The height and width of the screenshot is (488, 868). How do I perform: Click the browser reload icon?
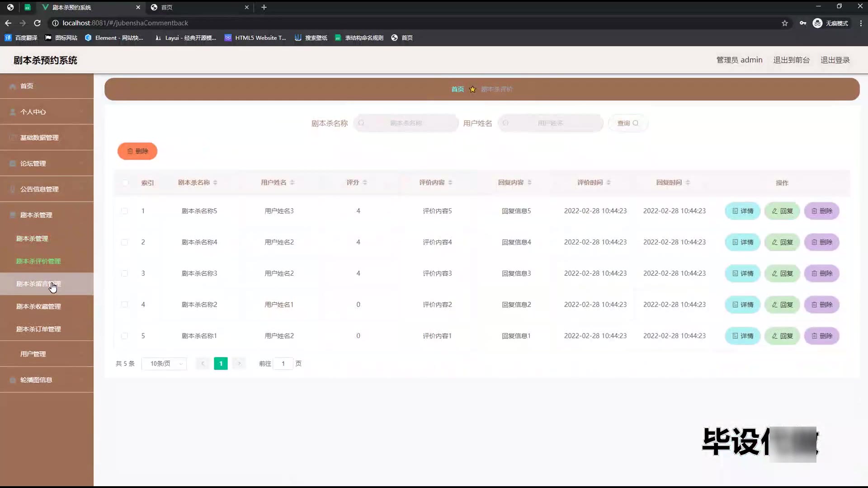[38, 23]
